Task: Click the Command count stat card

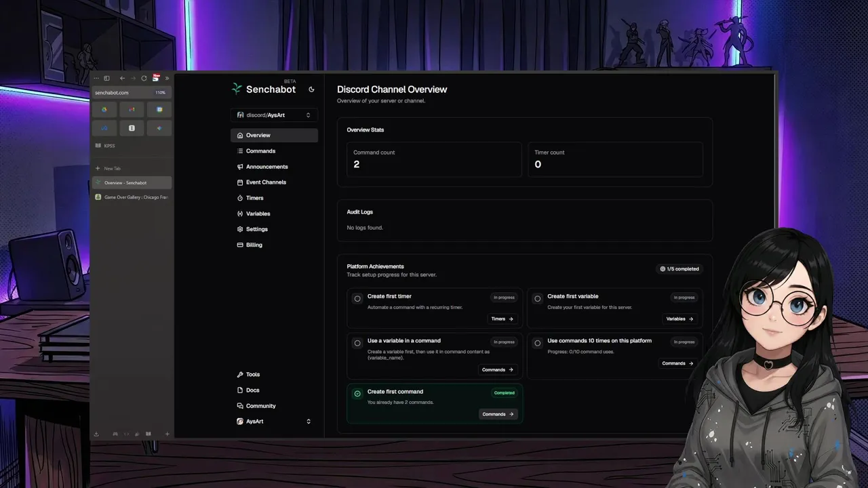Action: (x=434, y=160)
